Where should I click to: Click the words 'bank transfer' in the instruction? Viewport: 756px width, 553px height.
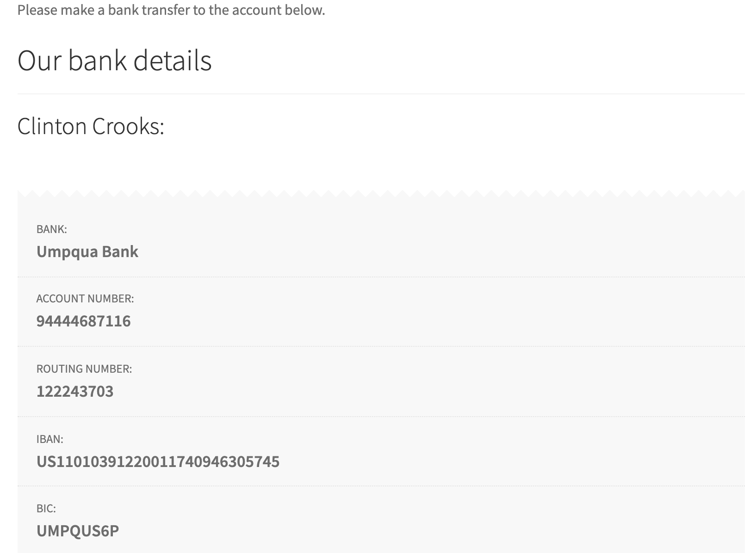click(x=149, y=10)
